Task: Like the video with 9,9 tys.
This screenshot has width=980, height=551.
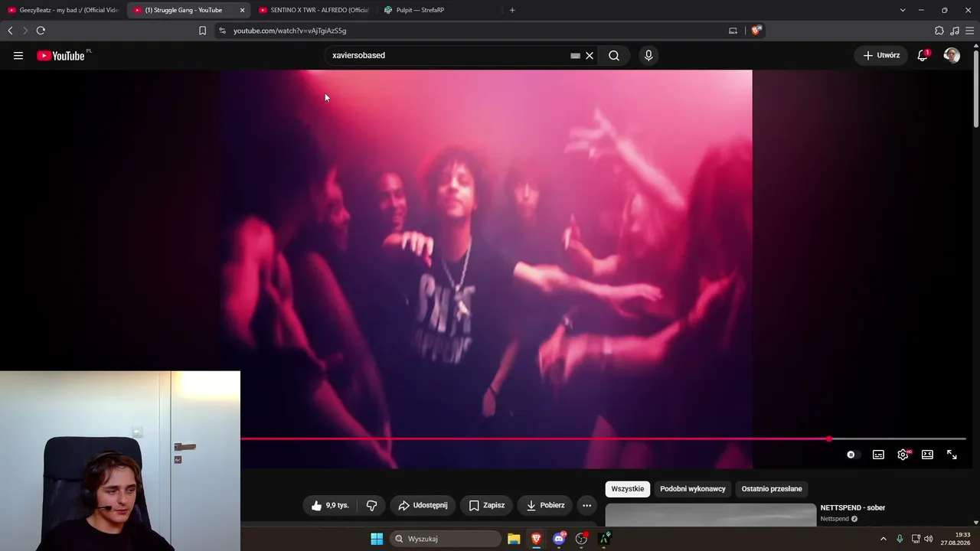Action: click(330, 506)
